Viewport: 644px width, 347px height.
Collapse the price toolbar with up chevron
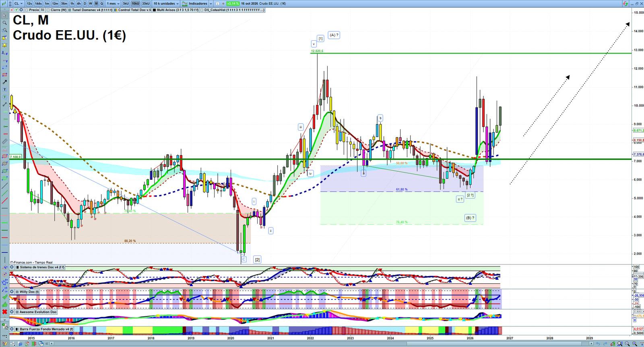[4, 10]
